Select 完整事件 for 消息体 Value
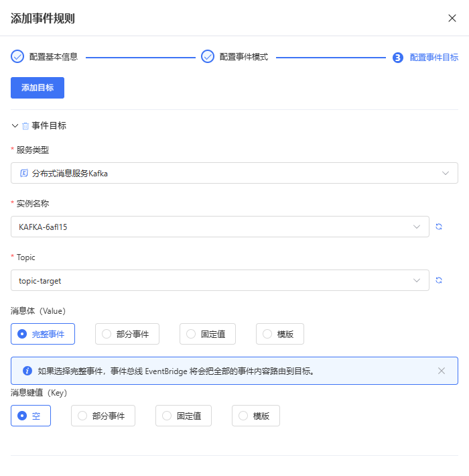 click(43, 334)
